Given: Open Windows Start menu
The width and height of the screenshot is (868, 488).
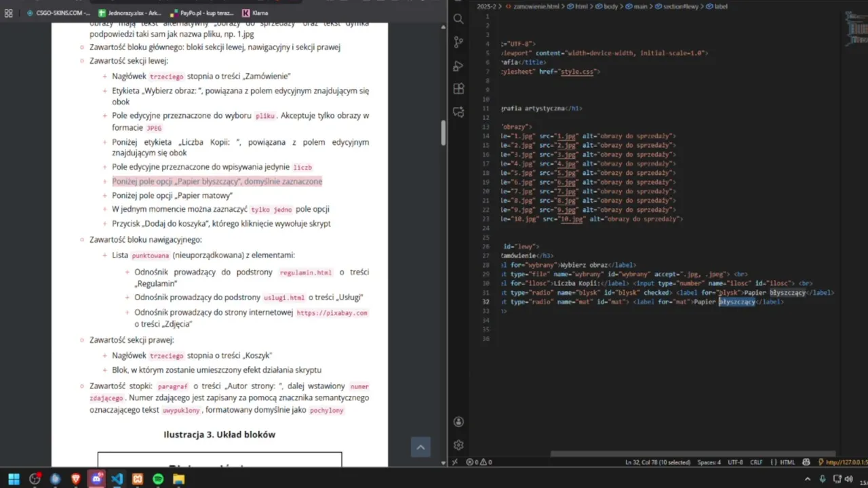Looking at the screenshot, I should (x=14, y=479).
